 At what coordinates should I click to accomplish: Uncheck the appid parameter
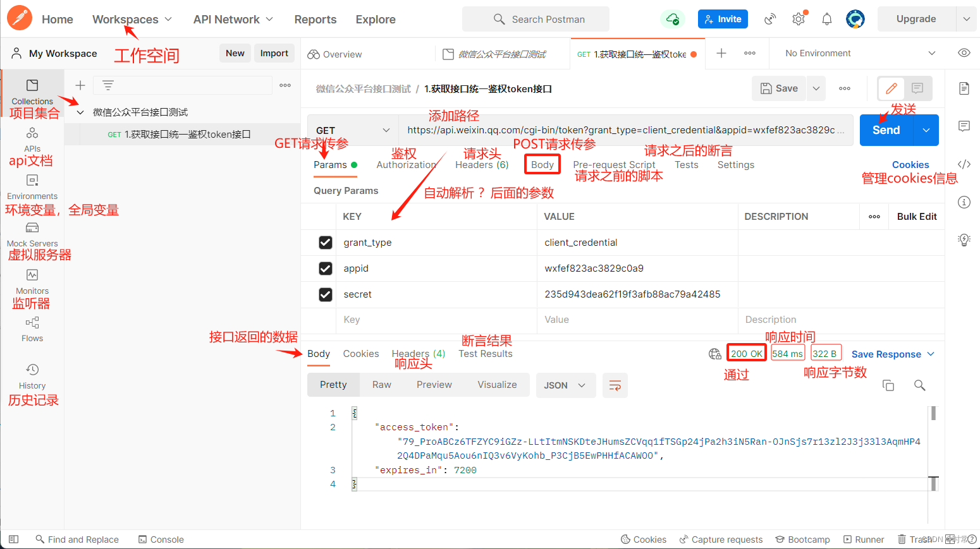[326, 268]
